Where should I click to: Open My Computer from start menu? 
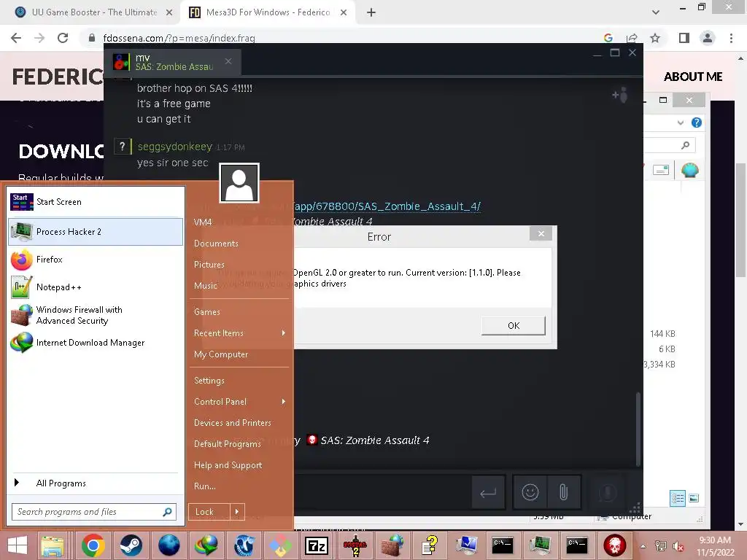coord(221,354)
